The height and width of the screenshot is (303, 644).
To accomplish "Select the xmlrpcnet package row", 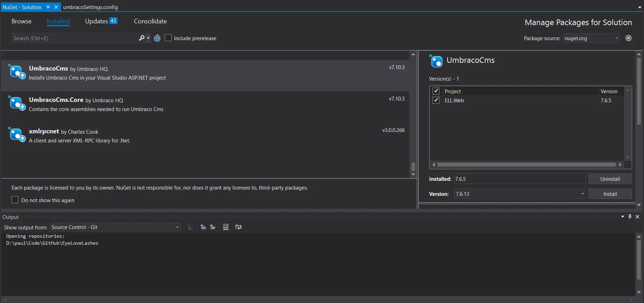I will (206, 135).
